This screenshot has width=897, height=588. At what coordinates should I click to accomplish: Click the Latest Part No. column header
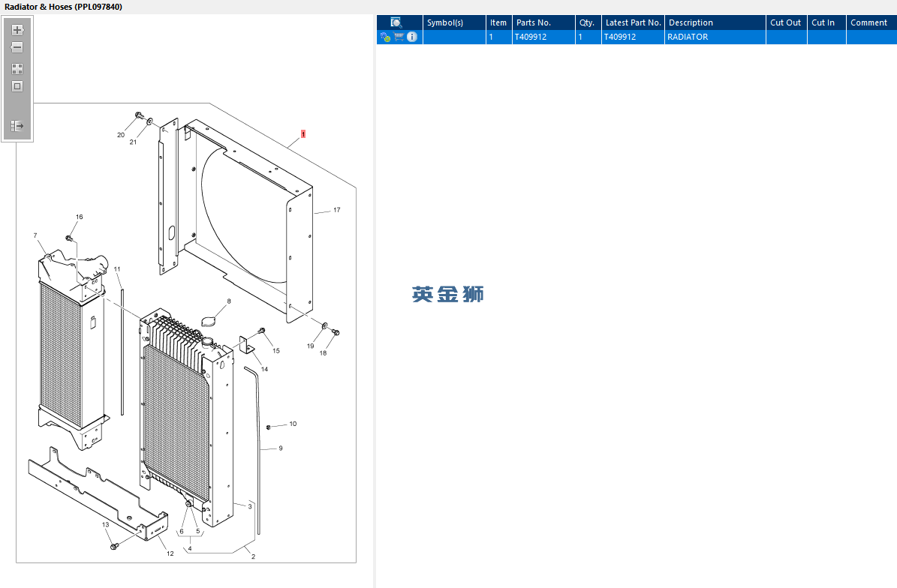[x=633, y=22]
